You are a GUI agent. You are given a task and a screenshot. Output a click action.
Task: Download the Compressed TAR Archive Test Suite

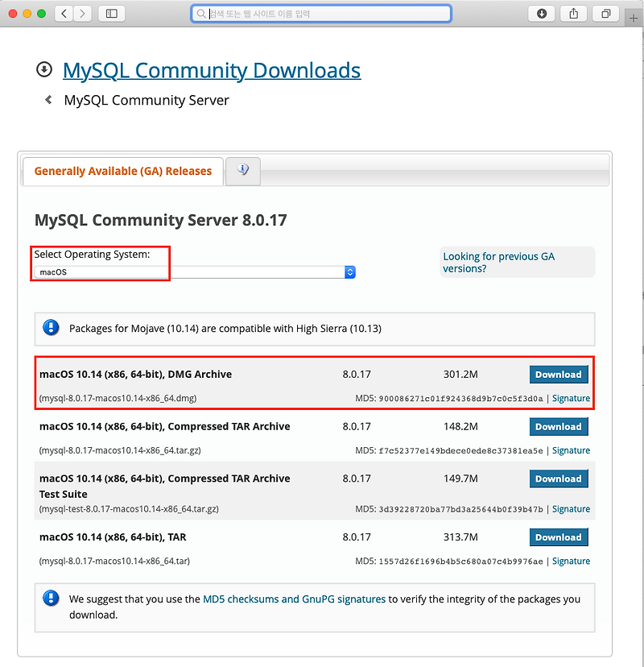click(x=558, y=478)
